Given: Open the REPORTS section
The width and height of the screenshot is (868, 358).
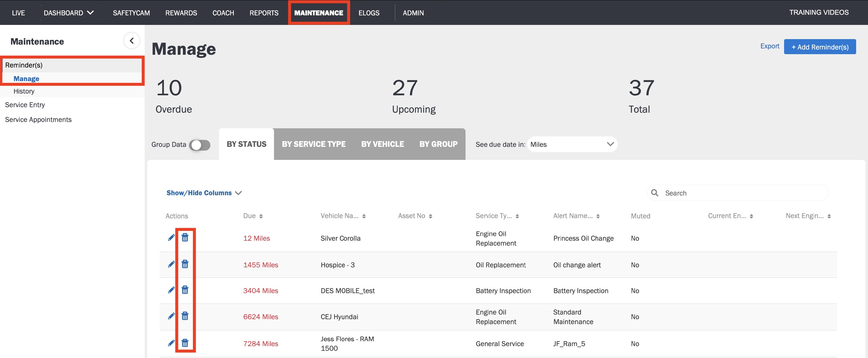Looking at the screenshot, I should coord(264,13).
